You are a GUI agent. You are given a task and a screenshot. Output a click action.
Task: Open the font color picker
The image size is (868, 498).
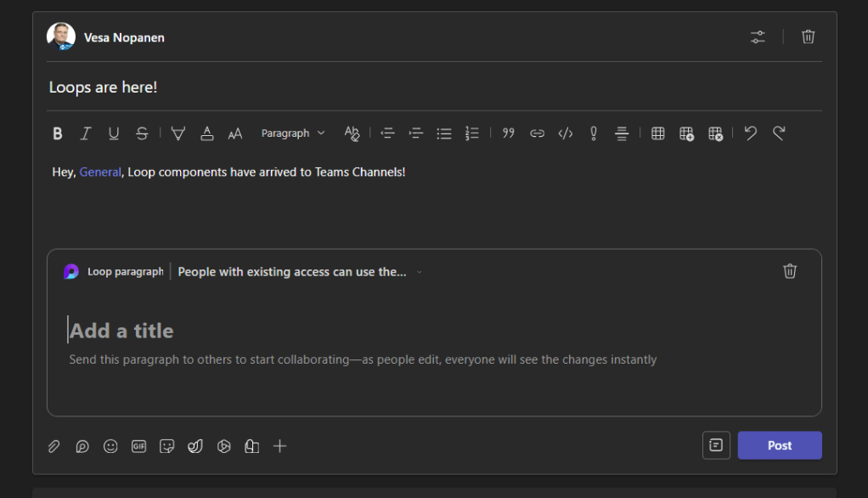206,133
